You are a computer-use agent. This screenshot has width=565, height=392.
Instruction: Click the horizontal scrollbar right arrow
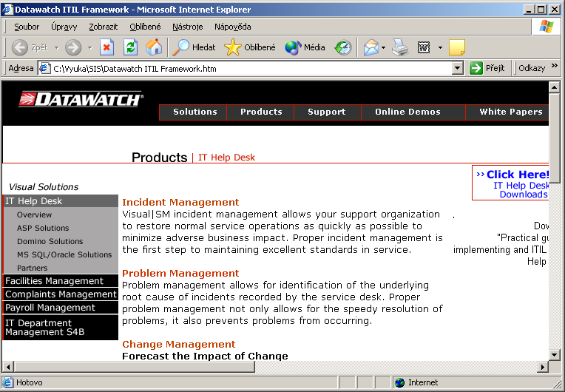[543, 367]
